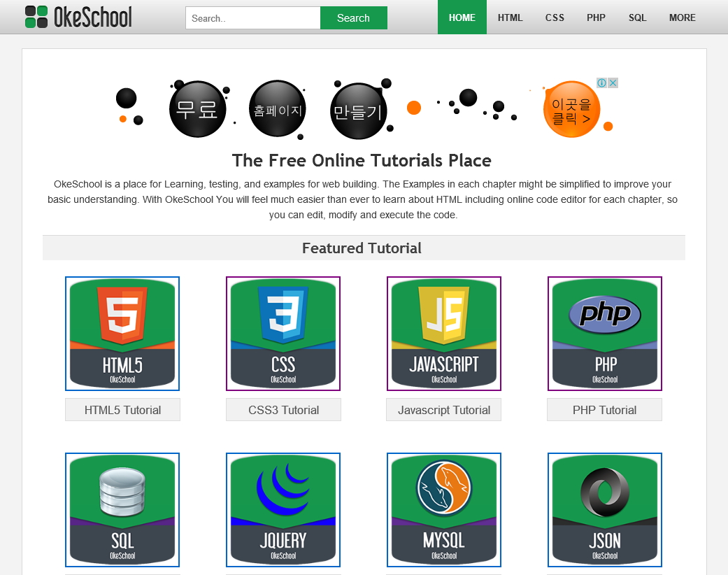Click the PHP Tutorial link
The image size is (728, 575).
(x=604, y=410)
